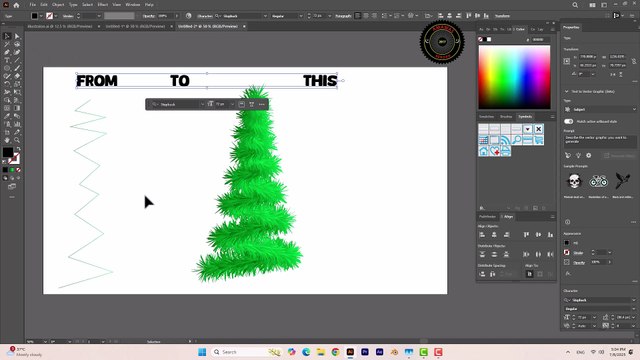
Task: Click the None color box in Color panel
Action: click(480, 40)
